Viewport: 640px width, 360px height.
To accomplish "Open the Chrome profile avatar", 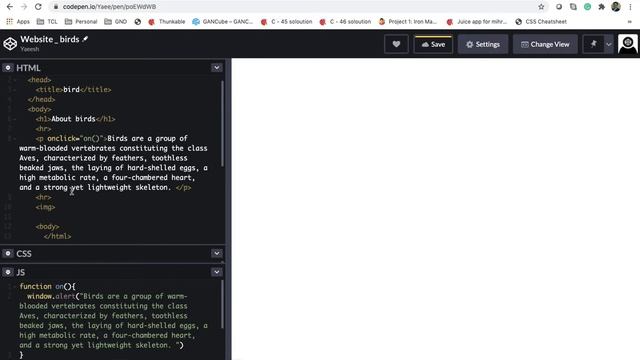I will click(x=616, y=7).
